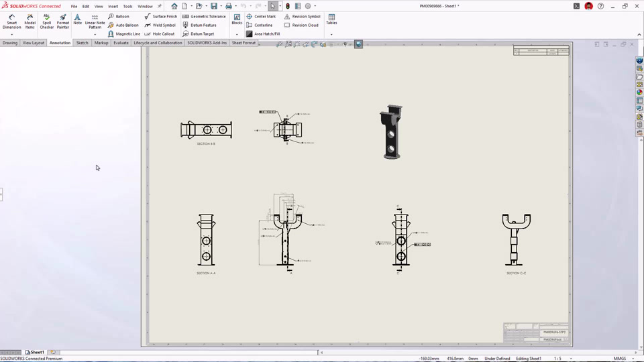Switch to the View Layout tab
644x362 pixels.
[x=34, y=43]
